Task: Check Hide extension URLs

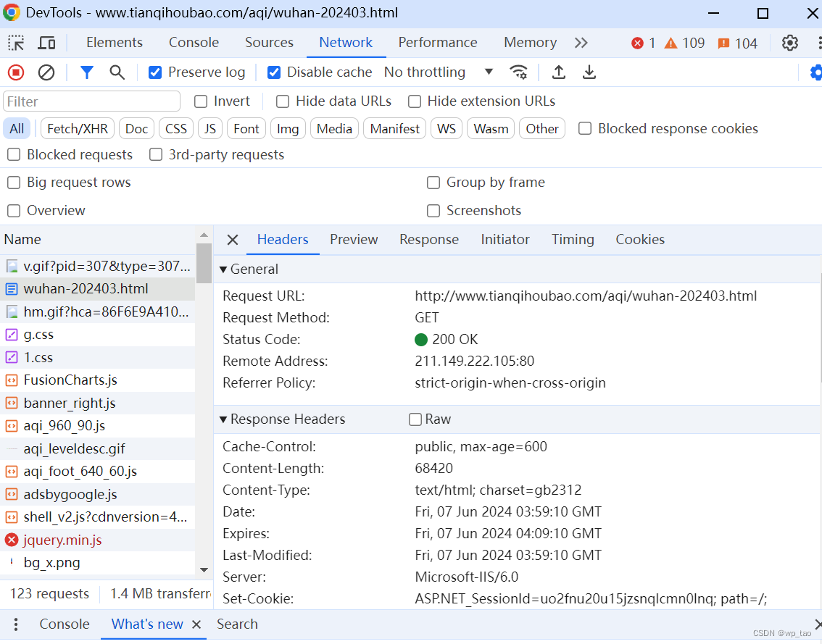Action: click(415, 101)
